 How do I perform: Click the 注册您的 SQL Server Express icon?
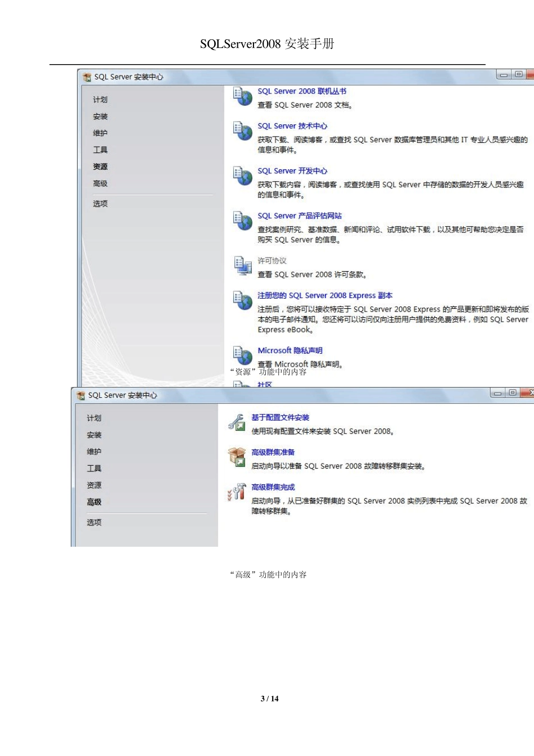pos(243,300)
